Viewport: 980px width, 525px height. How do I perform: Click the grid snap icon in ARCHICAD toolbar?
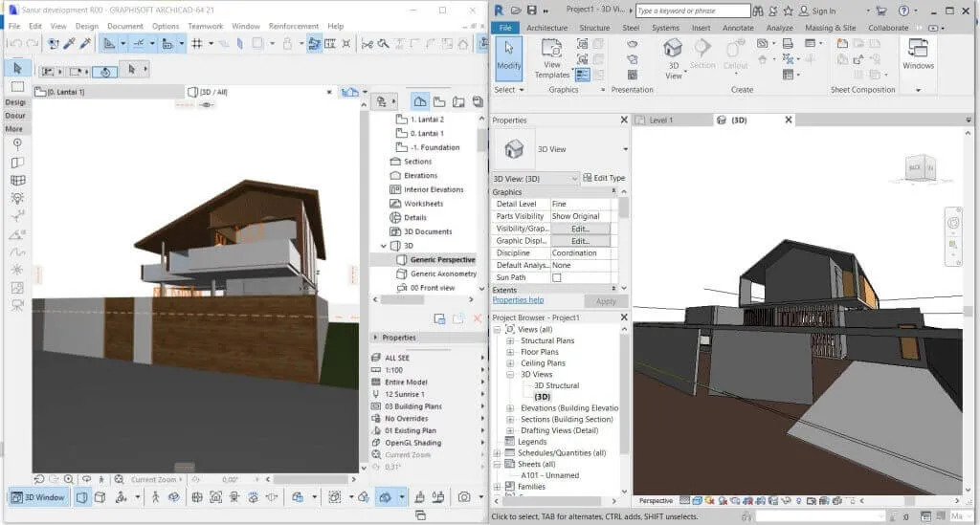197,44
